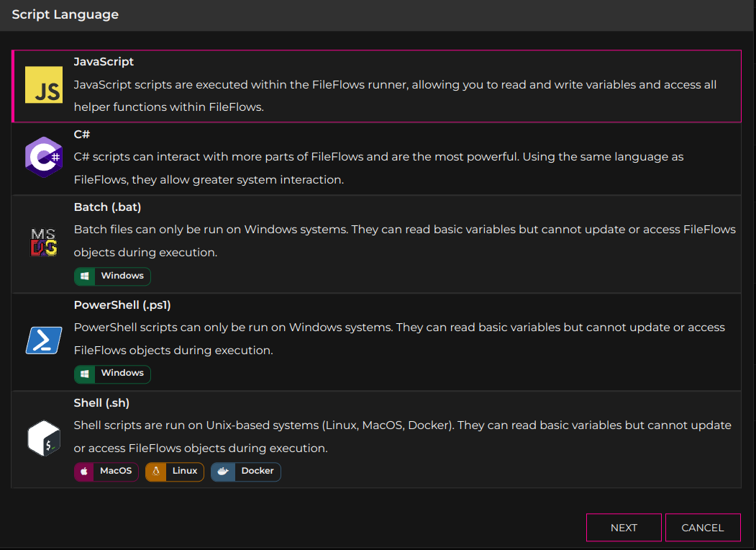Viewport: 756px width, 550px height.
Task: Click the yellow JavaScript JS icon
Action: click(44, 85)
